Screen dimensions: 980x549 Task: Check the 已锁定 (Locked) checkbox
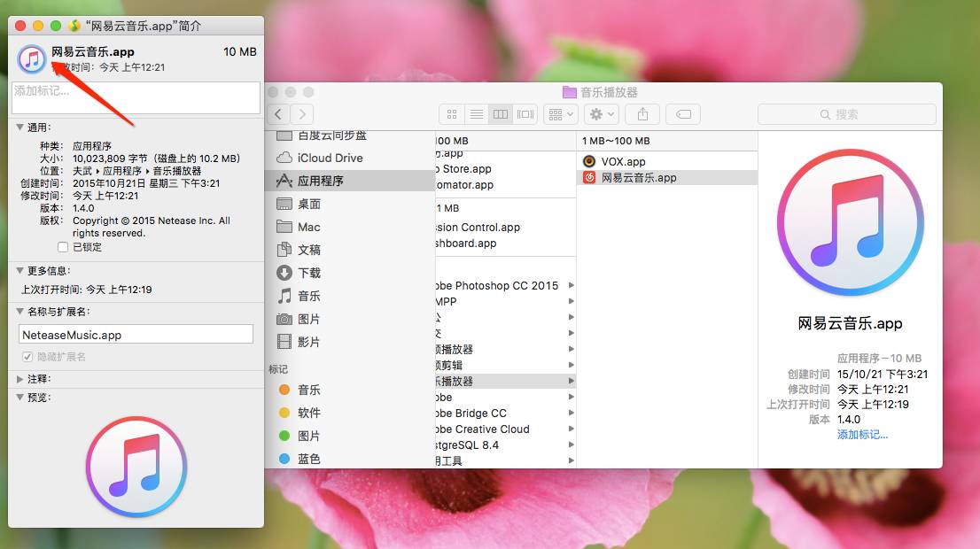(63, 247)
